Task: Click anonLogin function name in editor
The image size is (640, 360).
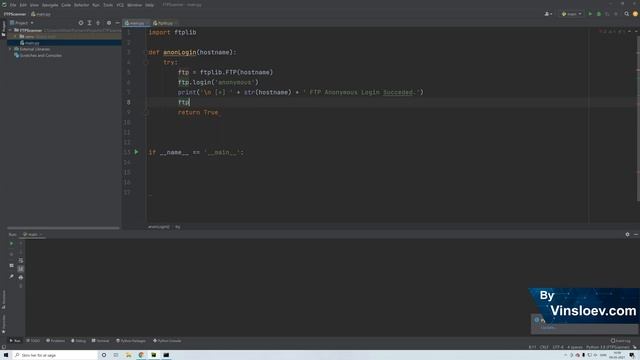Action: (180, 52)
